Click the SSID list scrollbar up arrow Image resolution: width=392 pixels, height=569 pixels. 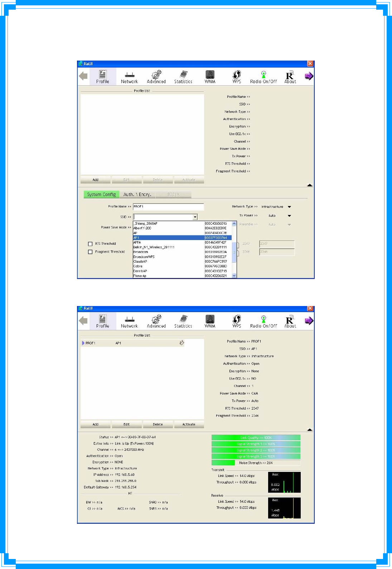coord(234,224)
